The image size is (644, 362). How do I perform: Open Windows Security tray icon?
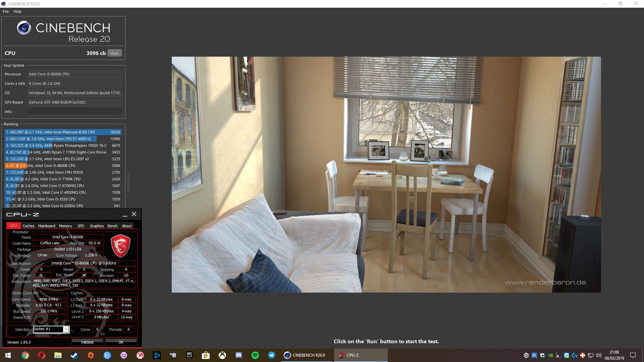click(542, 355)
